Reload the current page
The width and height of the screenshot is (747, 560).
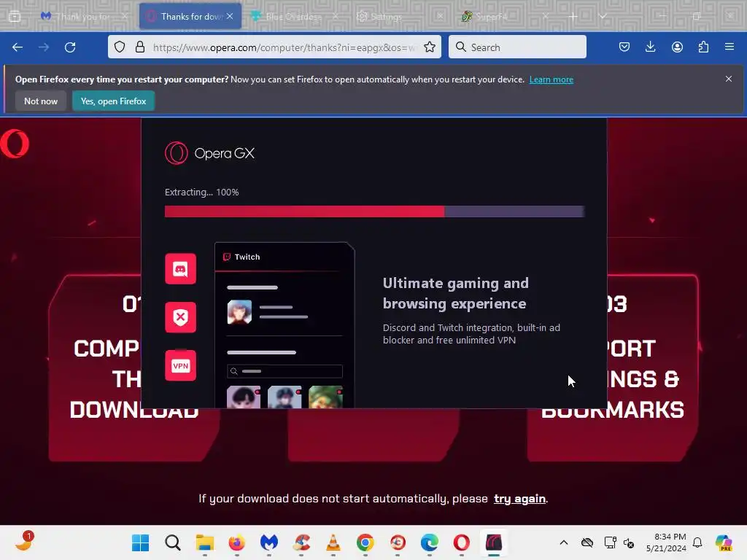point(70,47)
